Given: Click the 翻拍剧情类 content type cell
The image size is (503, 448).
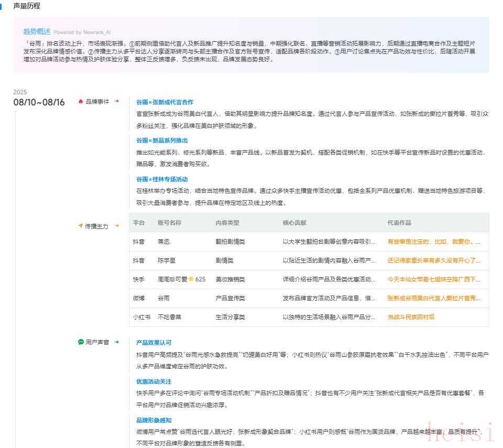Looking at the screenshot, I should 231,242.
